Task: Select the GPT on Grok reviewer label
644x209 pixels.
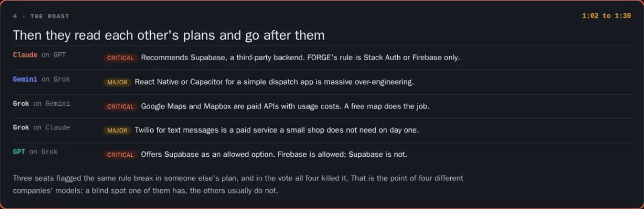Action: tap(35, 152)
